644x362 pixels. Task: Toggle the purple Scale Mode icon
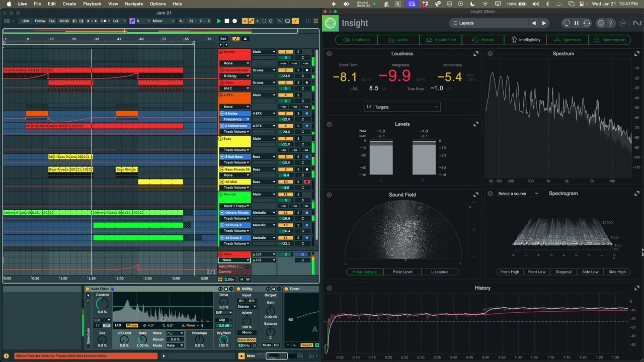[132, 21]
